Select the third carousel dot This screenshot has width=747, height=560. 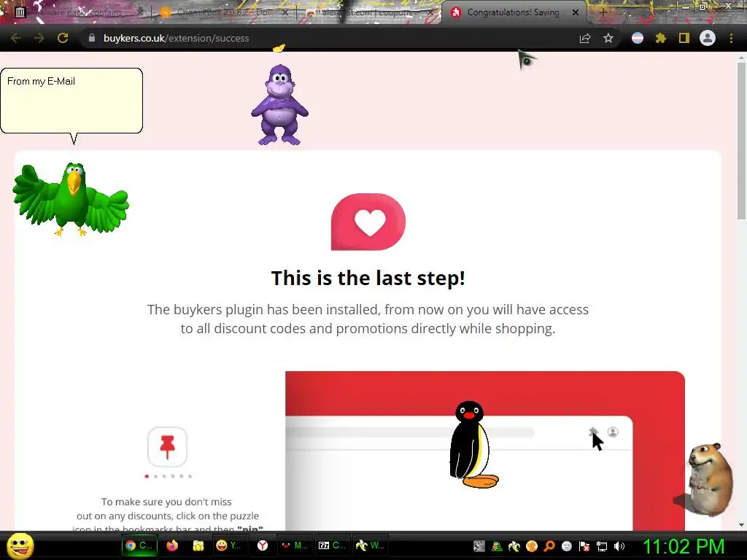click(x=164, y=476)
